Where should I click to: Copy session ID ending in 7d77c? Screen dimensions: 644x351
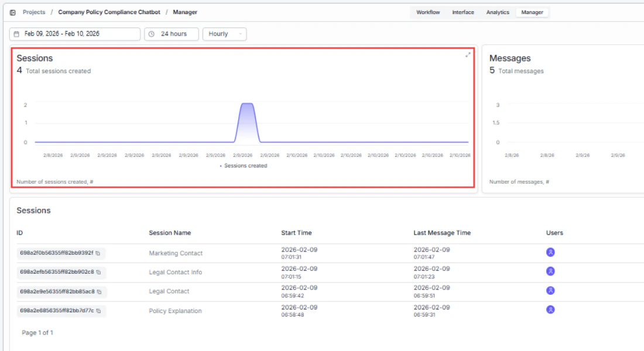point(98,311)
